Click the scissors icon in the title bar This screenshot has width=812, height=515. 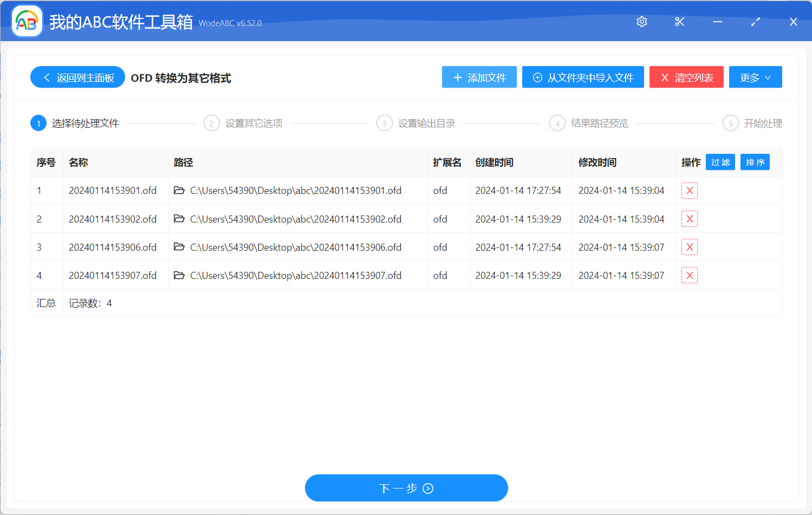tap(679, 22)
